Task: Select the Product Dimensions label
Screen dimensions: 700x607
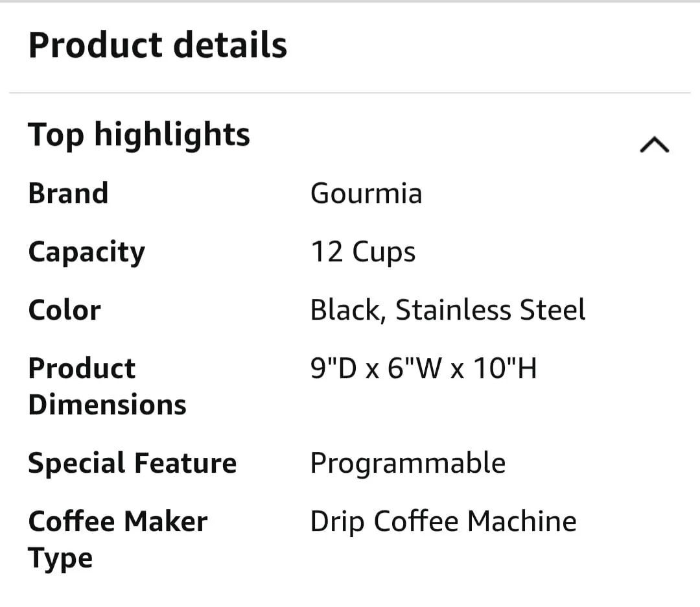Action: point(107,387)
